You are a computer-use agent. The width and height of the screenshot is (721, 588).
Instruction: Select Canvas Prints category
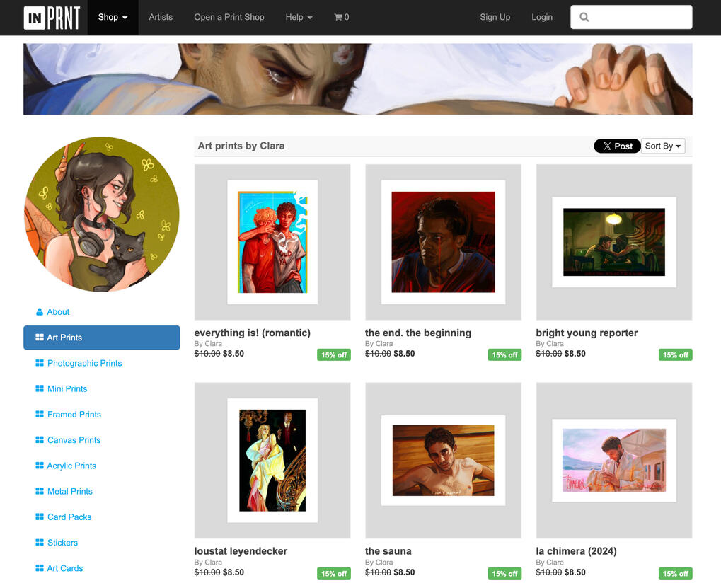tap(102, 440)
